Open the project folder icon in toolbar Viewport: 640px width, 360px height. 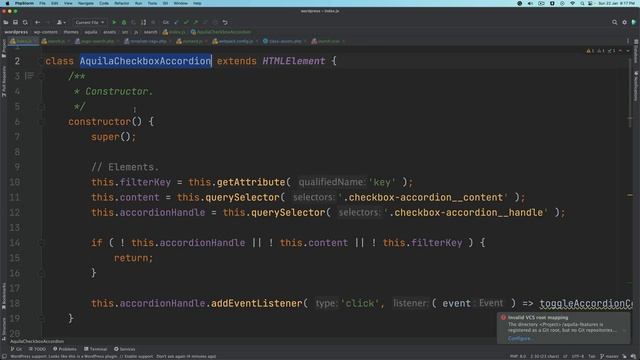[x=6, y=22]
